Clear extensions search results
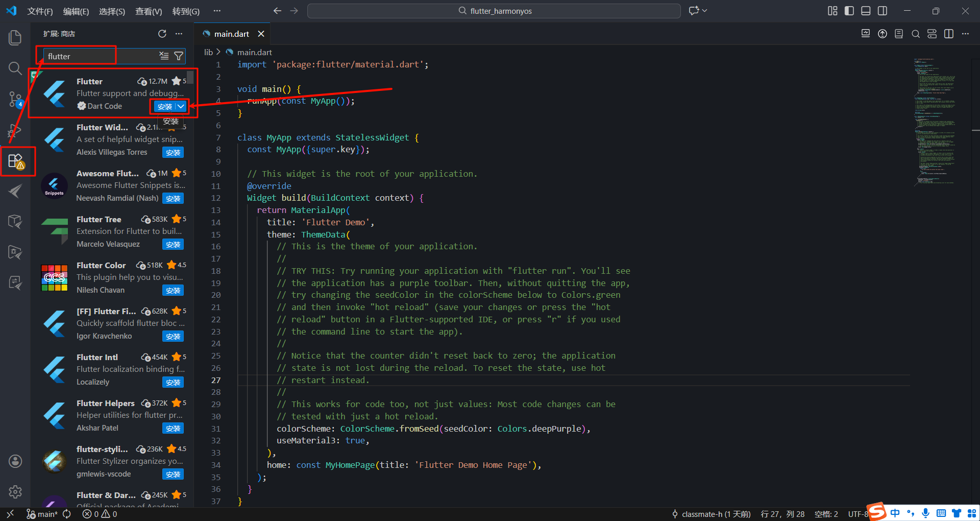980x521 pixels. click(x=164, y=56)
